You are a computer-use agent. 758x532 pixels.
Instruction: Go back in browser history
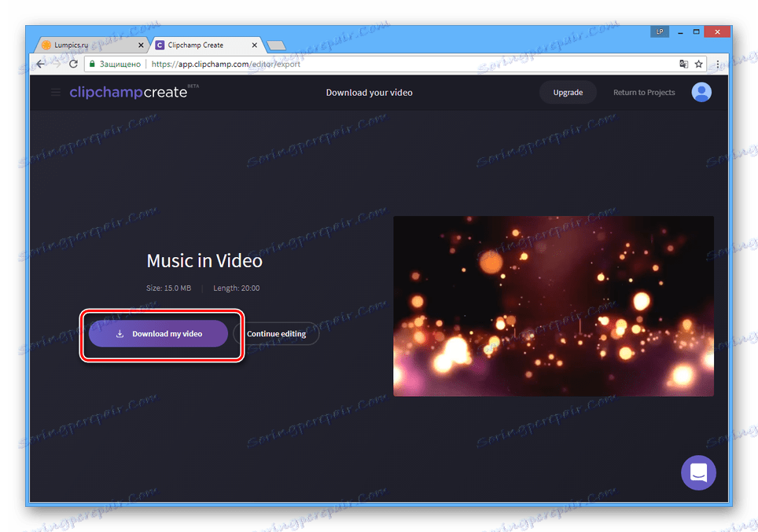pyautogui.click(x=41, y=64)
